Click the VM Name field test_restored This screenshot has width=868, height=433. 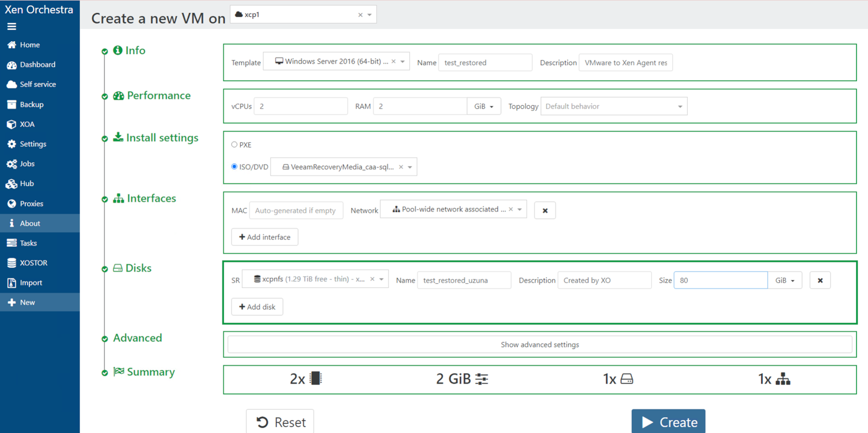click(485, 63)
